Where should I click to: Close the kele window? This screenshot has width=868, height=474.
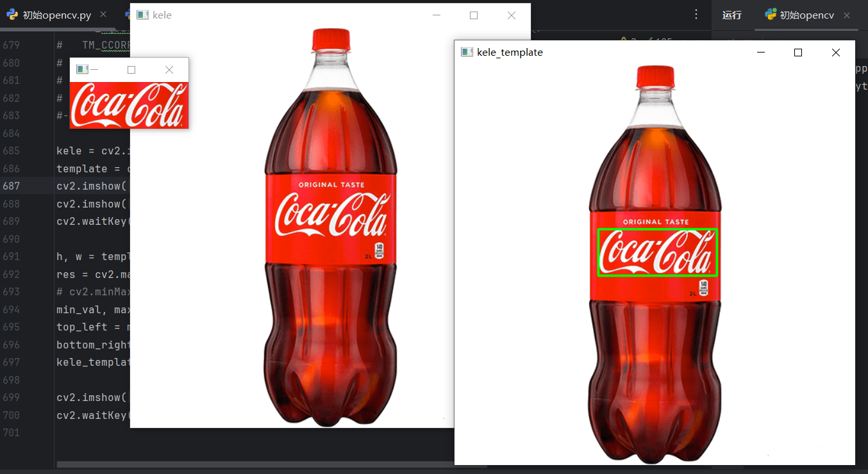click(511, 15)
